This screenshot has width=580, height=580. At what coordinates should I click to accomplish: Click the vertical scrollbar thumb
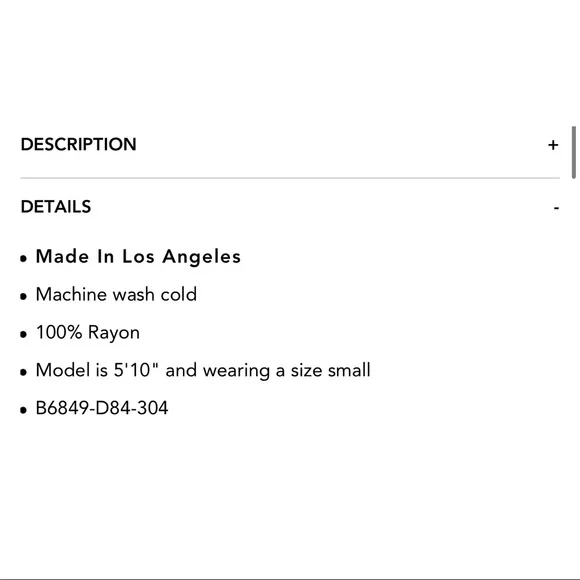coord(574,152)
